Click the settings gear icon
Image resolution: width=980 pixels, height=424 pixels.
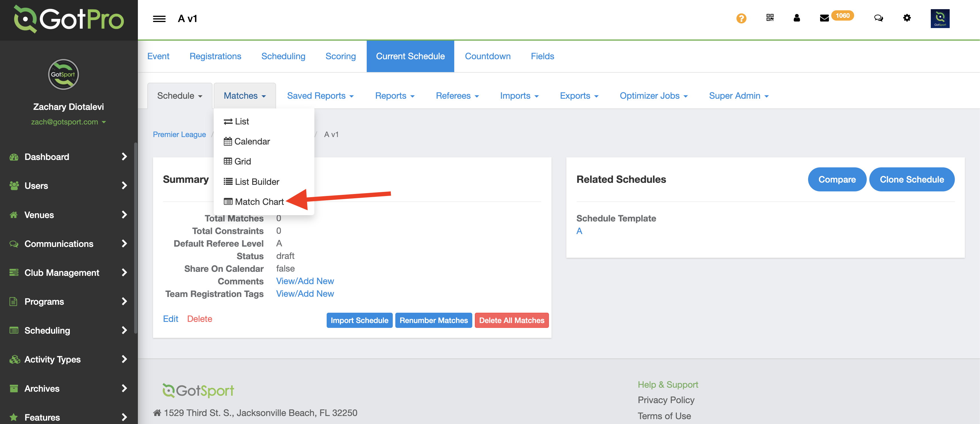coord(906,18)
